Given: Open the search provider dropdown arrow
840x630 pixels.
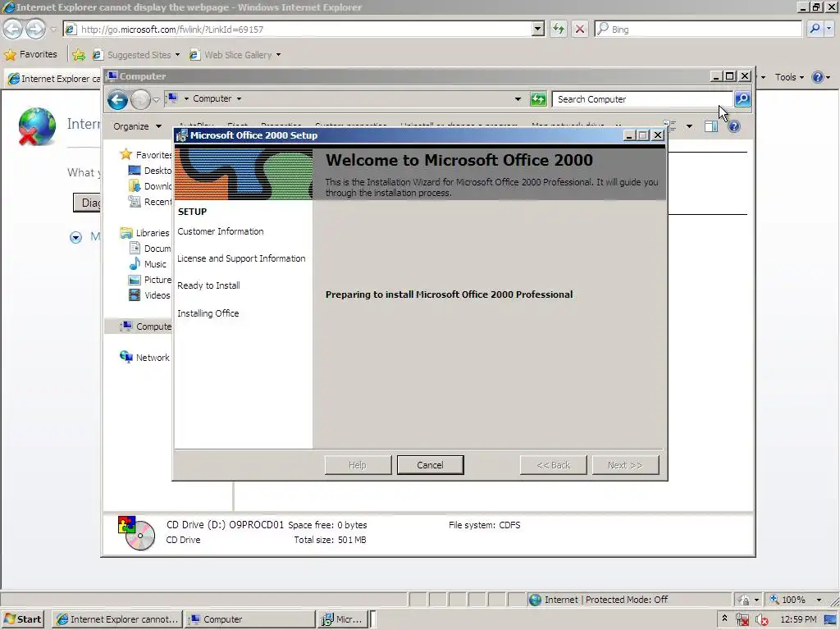Looking at the screenshot, I should coord(829,29).
